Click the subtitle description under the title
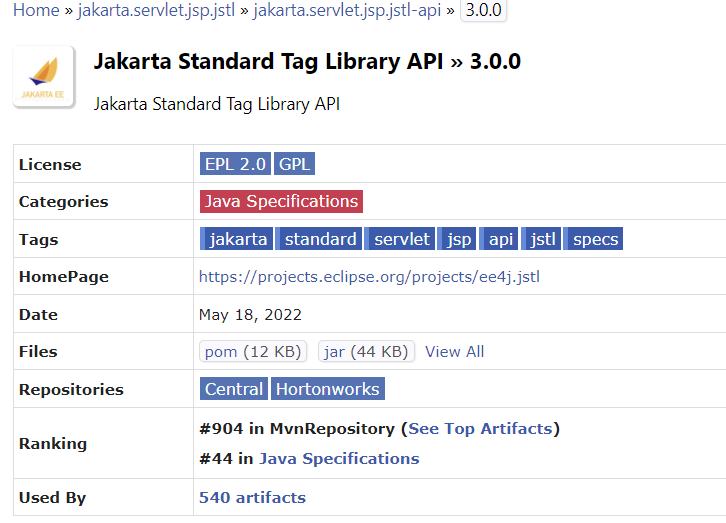The image size is (726, 523). [217, 104]
